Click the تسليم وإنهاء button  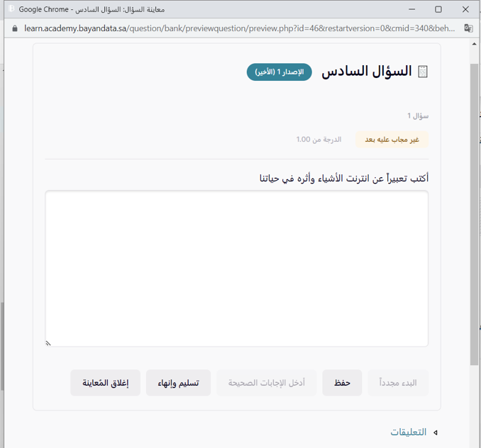178,383
